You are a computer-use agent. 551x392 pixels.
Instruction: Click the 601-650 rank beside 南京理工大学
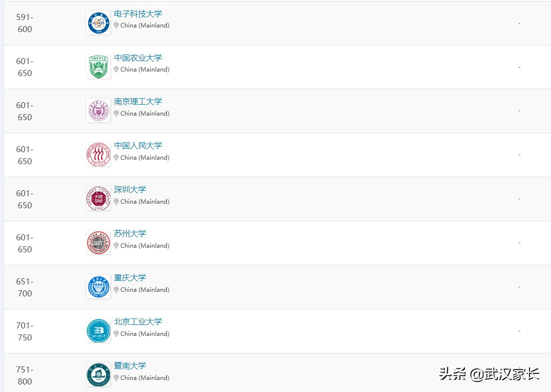tap(24, 110)
